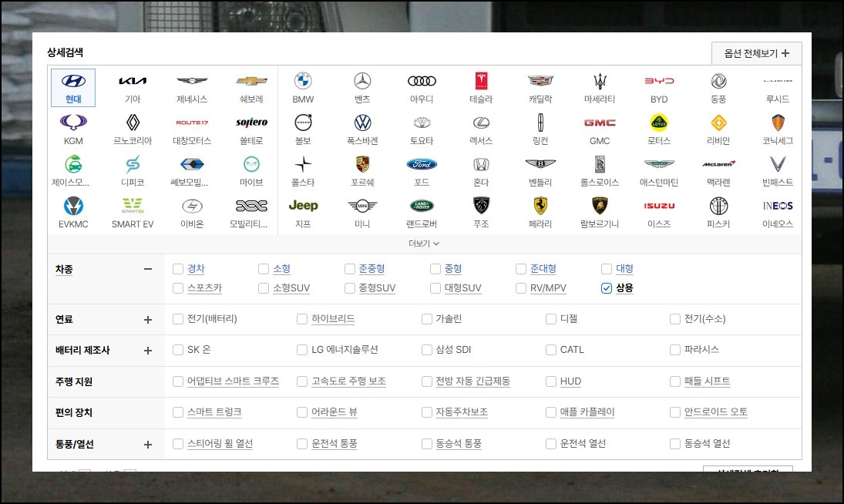Select the BYD brand logo

(659, 81)
